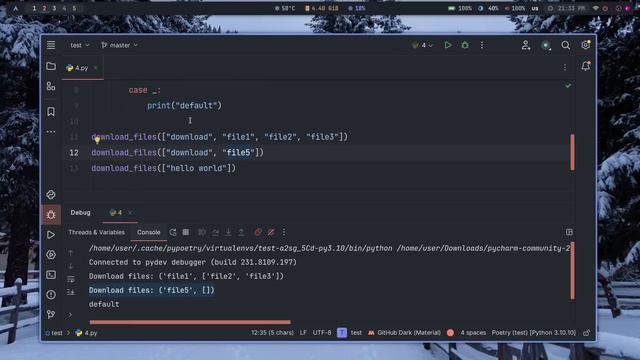Toggle file read-only lock icon
Image resolution: width=640 pixels, height=360 pixels.
(587, 333)
